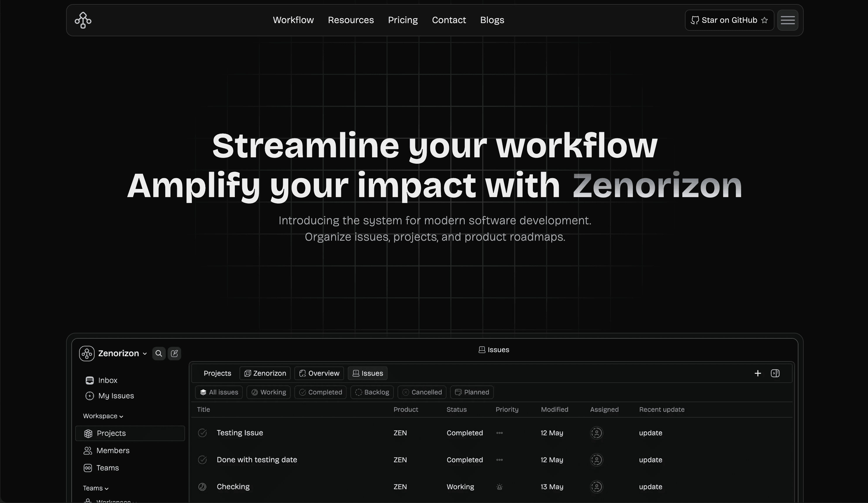Viewport: 868px width, 503px height.
Task: Select Members in the sidebar
Action: click(112, 450)
